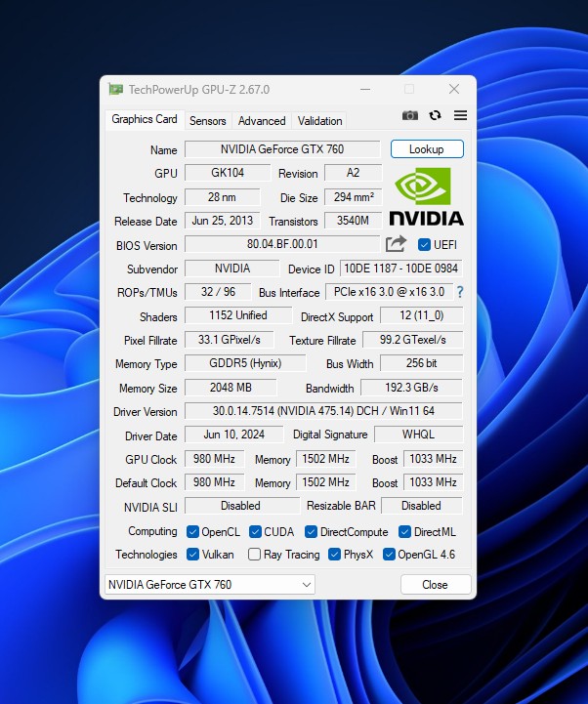The width and height of the screenshot is (588, 704).
Task: Open the Advanced tab
Action: [x=262, y=121]
